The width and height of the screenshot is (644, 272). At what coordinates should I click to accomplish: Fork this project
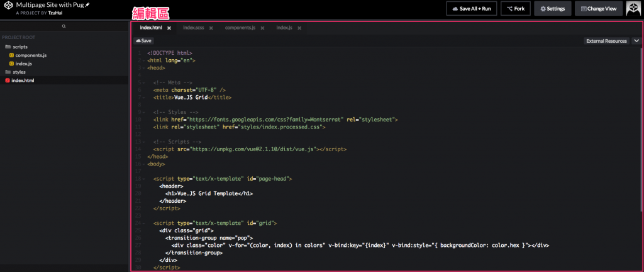click(x=516, y=8)
